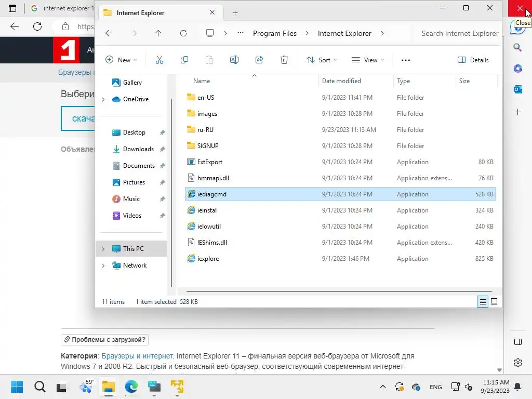Screen dimensions: 532x399
Task: Sort by Date modified column
Action: pyautogui.click(x=341, y=81)
